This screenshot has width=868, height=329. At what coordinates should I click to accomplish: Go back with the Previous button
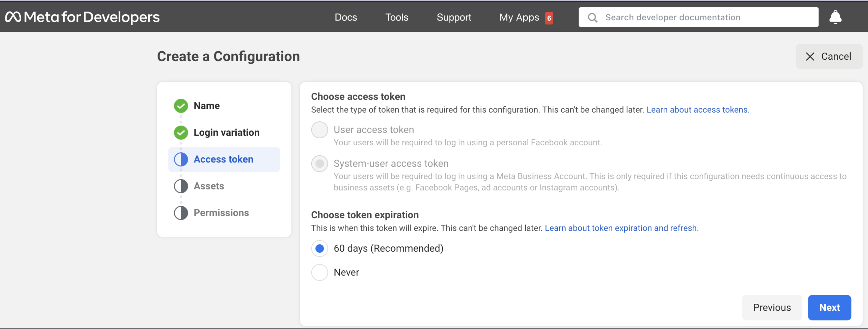[772, 308]
